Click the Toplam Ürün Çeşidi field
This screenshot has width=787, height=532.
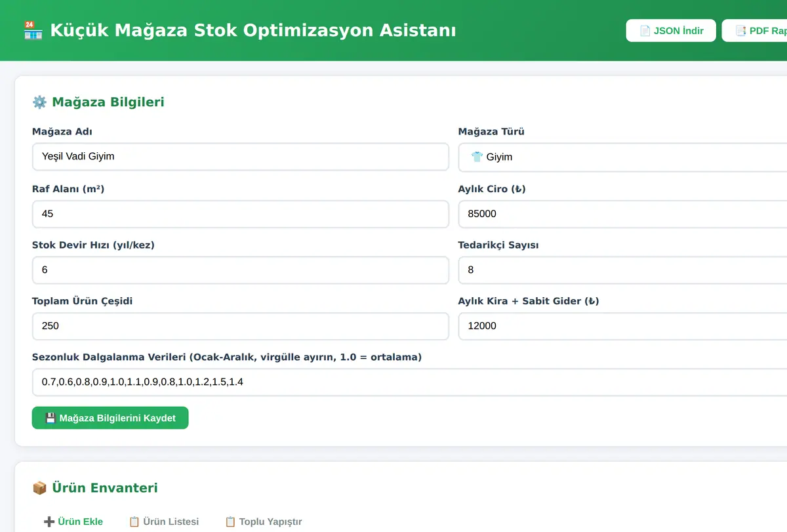point(241,326)
